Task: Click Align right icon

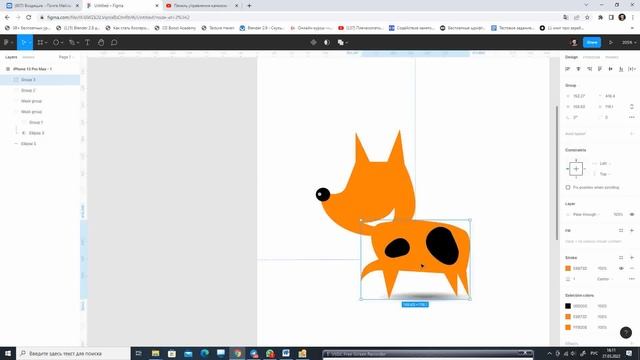Action: coord(589,69)
